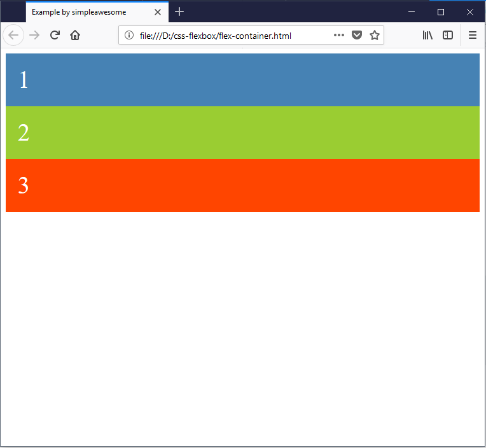
Task: Click the green flex item numbered 2
Action: point(242,133)
